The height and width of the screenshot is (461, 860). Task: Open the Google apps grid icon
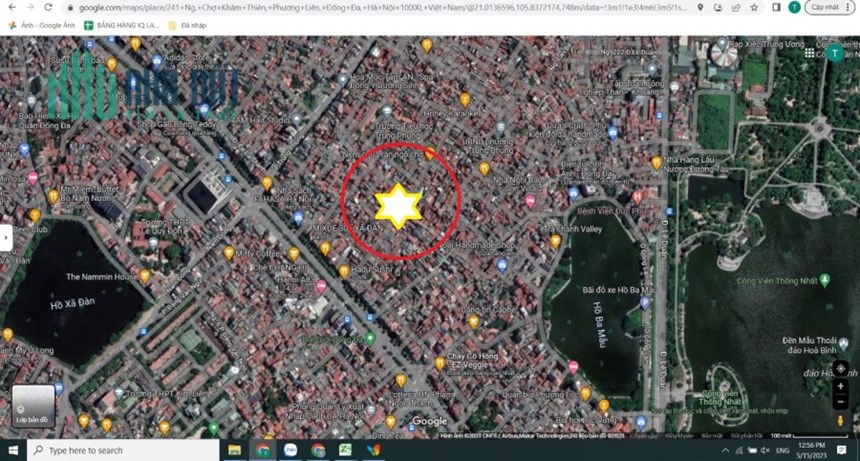tap(809, 53)
